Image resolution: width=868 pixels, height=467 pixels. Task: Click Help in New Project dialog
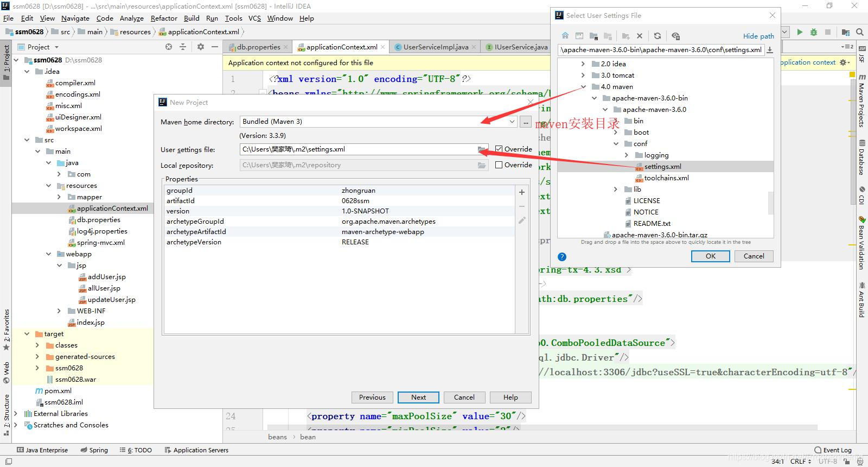pyautogui.click(x=510, y=397)
